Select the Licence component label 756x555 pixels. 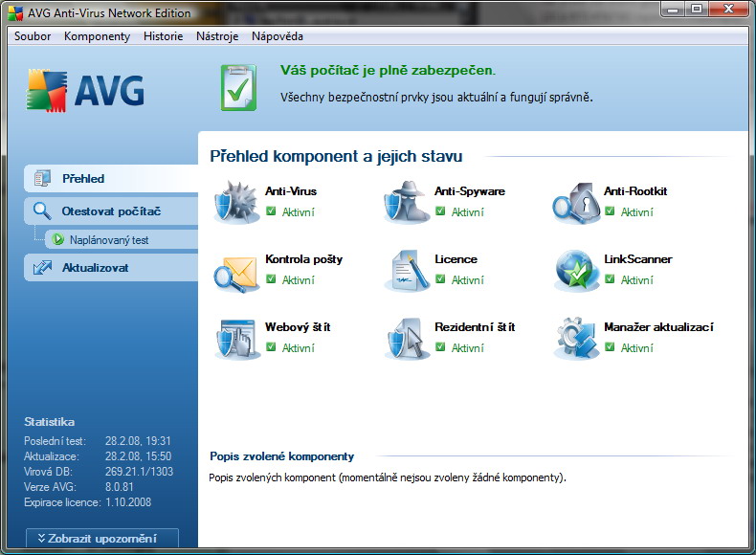[x=456, y=259]
